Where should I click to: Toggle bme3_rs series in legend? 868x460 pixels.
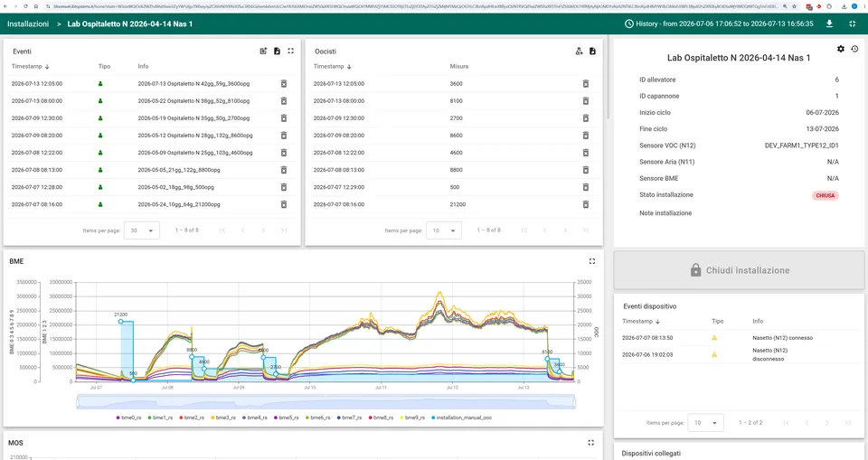[223, 418]
